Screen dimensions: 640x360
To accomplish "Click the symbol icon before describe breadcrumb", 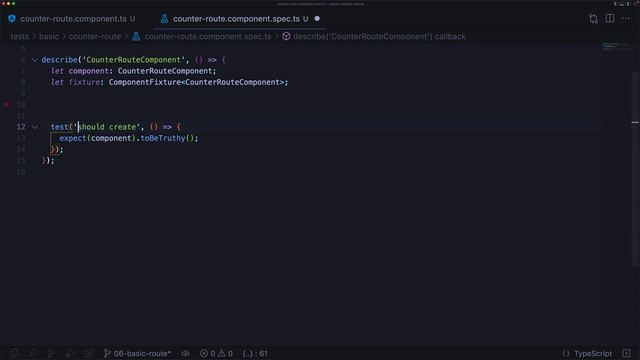I will click(x=286, y=36).
